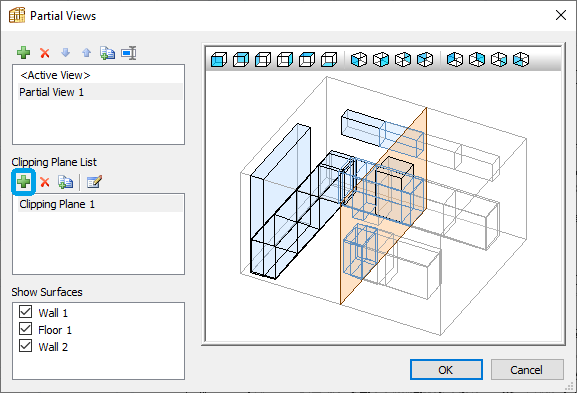Image resolution: width=577 pixels, height=393 pixels.
Task: Delete the selected clipping plane
Action: (x=45, y=182)
